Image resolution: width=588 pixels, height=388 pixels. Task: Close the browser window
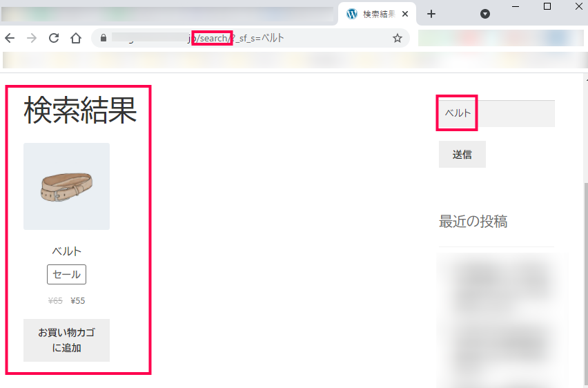pos(578,6)
